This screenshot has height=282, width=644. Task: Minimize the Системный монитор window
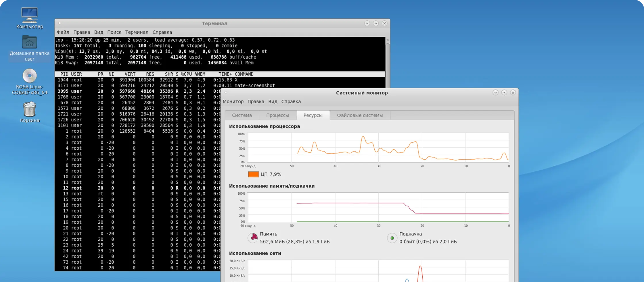pos(495,92)
